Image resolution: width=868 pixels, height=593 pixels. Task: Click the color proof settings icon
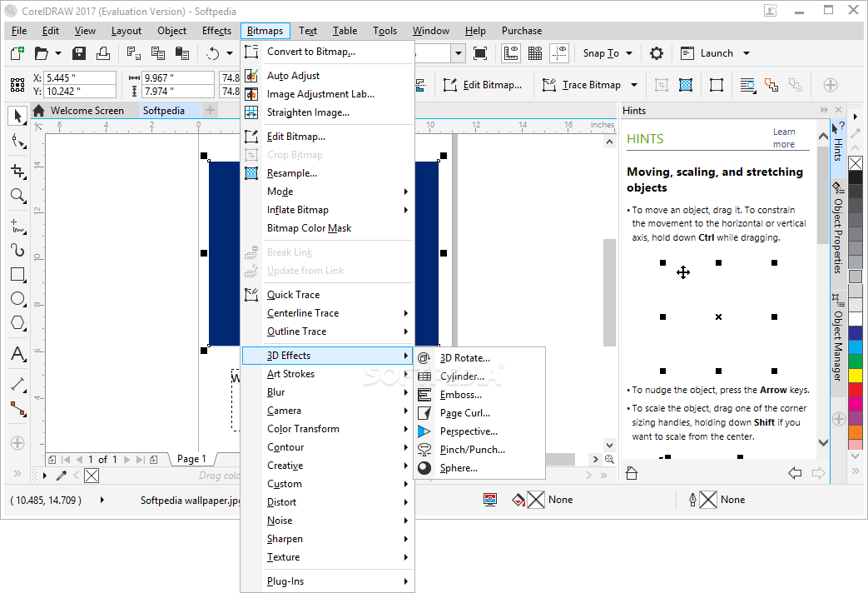(490, 500)
